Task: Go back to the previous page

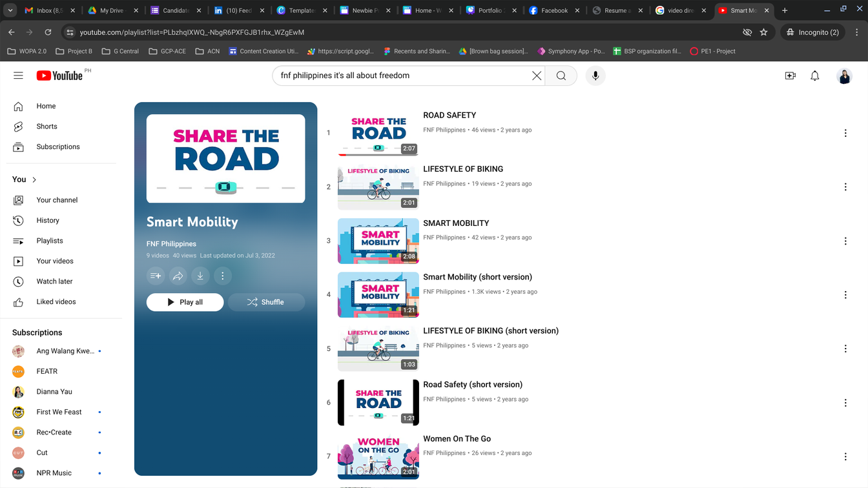Action: click(x=12, y=32)
